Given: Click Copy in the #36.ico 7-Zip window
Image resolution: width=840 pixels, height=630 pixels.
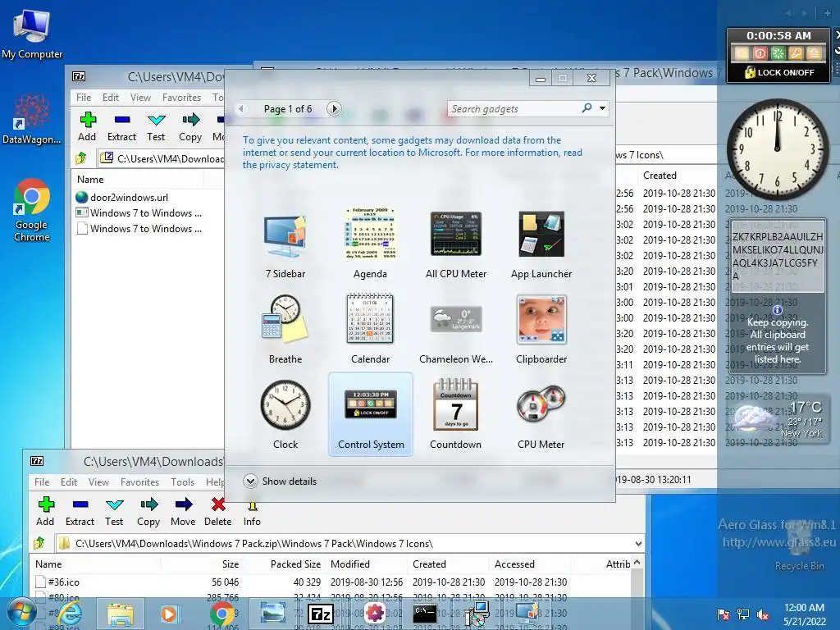Looking at the screenshot, I should [x=148, y=512].
